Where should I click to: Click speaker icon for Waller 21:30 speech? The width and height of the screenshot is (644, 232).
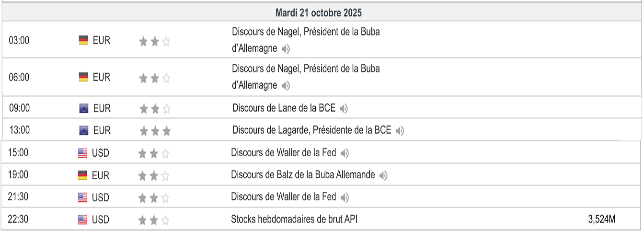345,197
